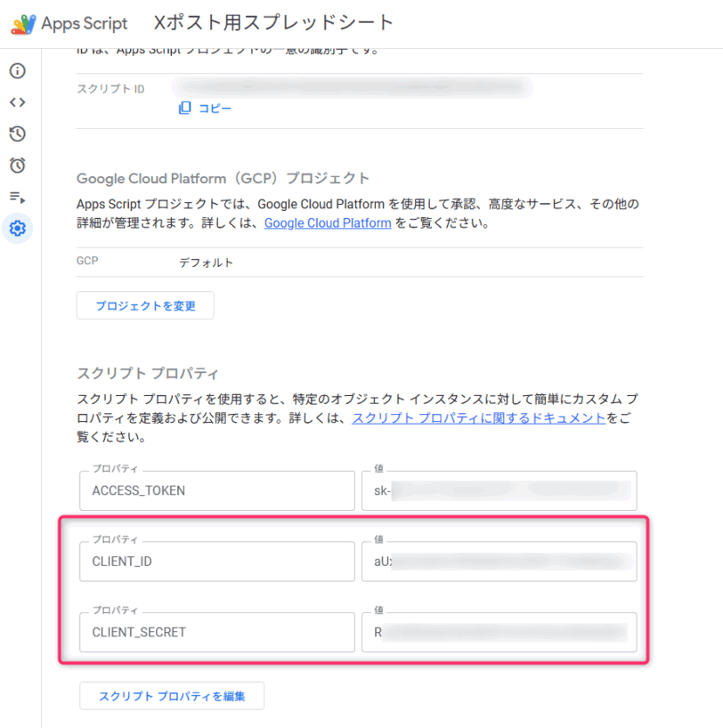Screen dimensions: 723x728
Task: Click the CLIENT_ID property field
Action: coord(217,562)
